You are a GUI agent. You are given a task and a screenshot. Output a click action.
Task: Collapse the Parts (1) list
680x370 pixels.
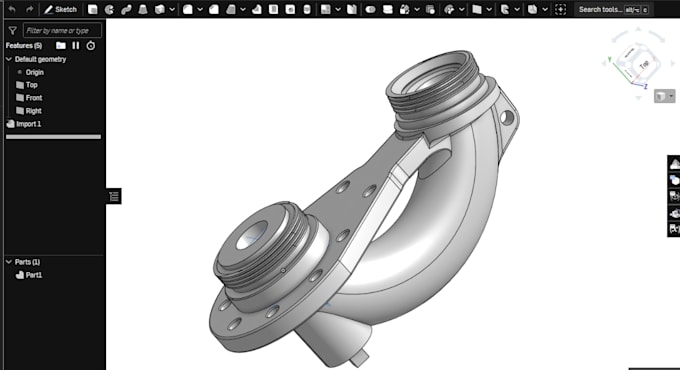9,262
